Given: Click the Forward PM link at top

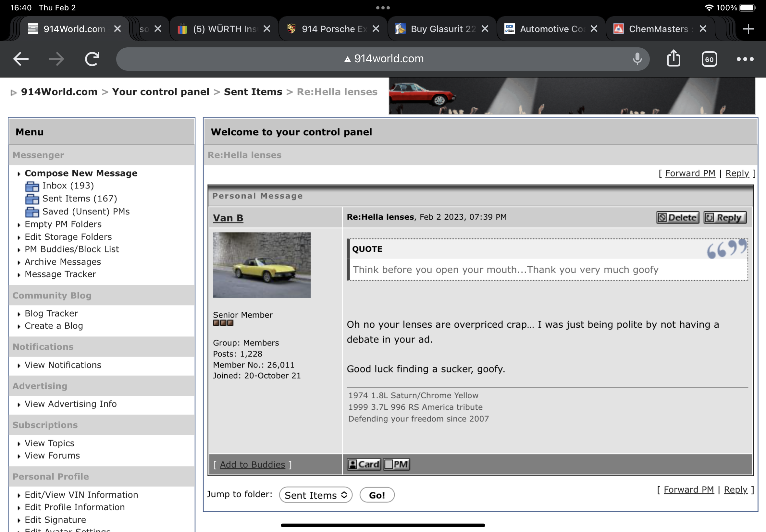Looking at the screenshot, I should (690, 173).
